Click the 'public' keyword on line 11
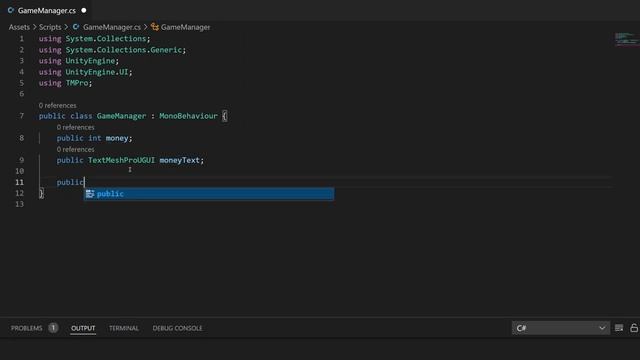Image resolution: width=640 pixels, height=360 pixels. [x=70, y=182]
